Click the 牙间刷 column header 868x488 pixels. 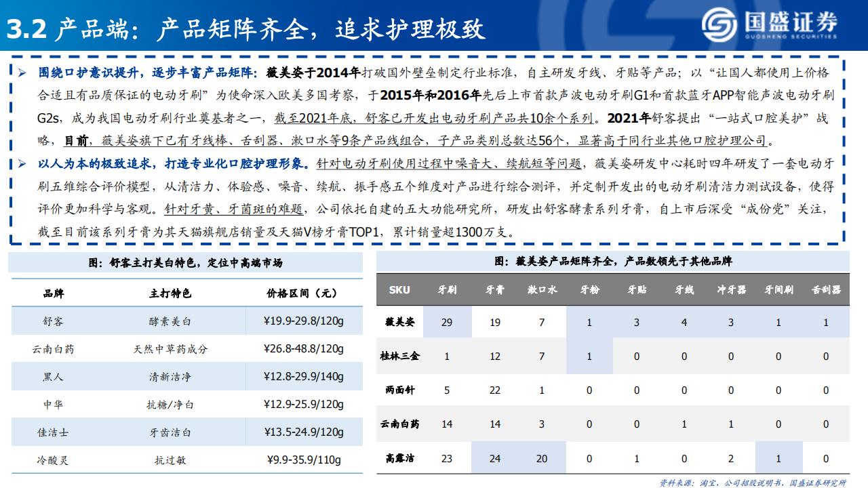[778, 289]
